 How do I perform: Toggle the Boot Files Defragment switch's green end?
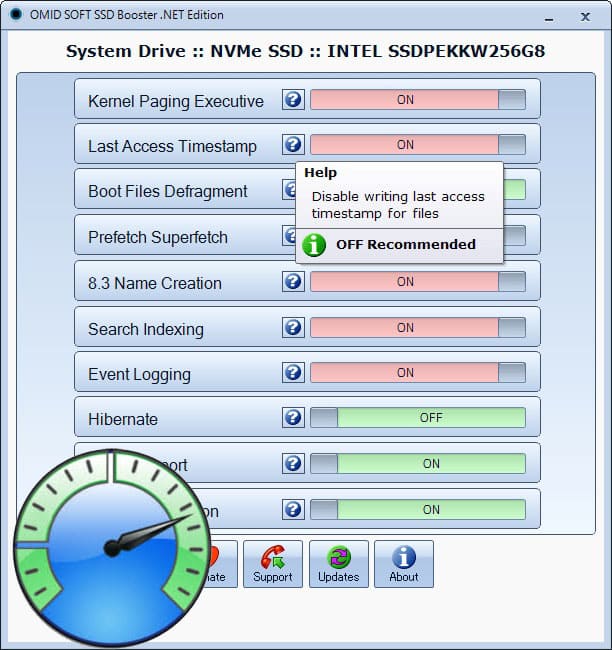[x=515, y=189]
